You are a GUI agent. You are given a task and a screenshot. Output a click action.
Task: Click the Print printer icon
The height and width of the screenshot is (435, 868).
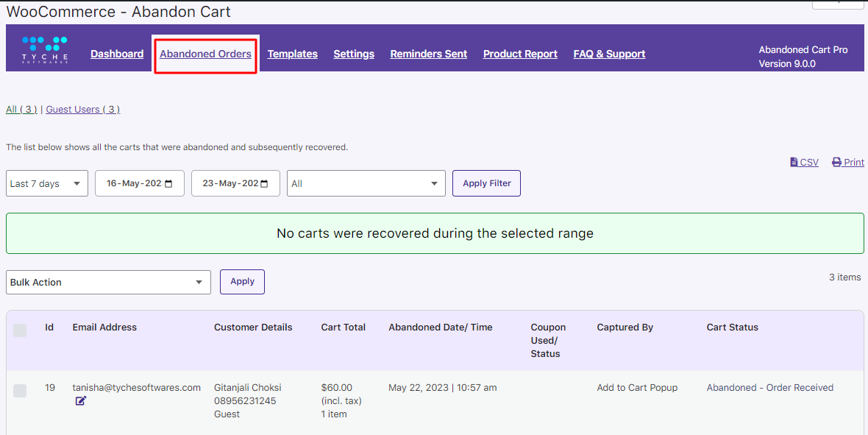[x=836, y=163]
